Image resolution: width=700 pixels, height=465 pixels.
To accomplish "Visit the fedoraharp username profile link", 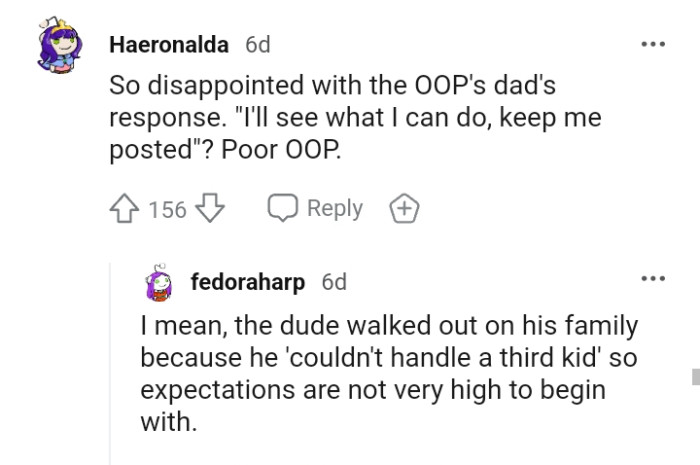I will coord(247,282).
